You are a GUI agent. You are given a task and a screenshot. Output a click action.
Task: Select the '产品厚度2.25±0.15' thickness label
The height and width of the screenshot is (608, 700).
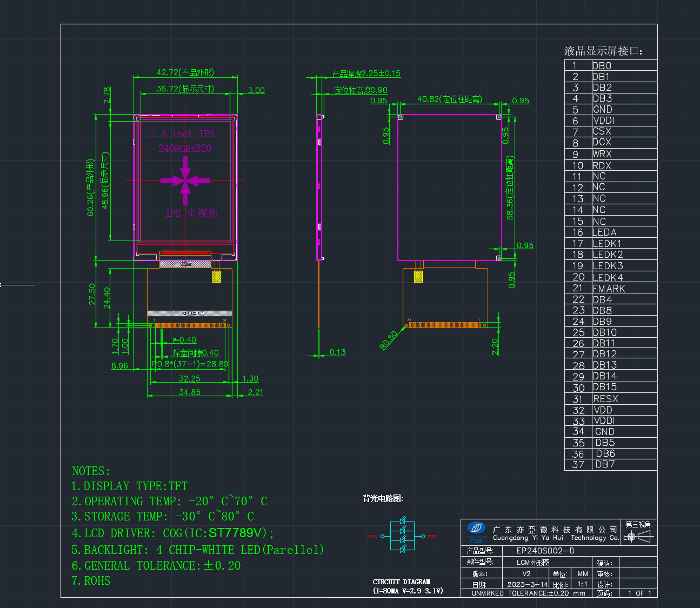click(x=366, y=74)
